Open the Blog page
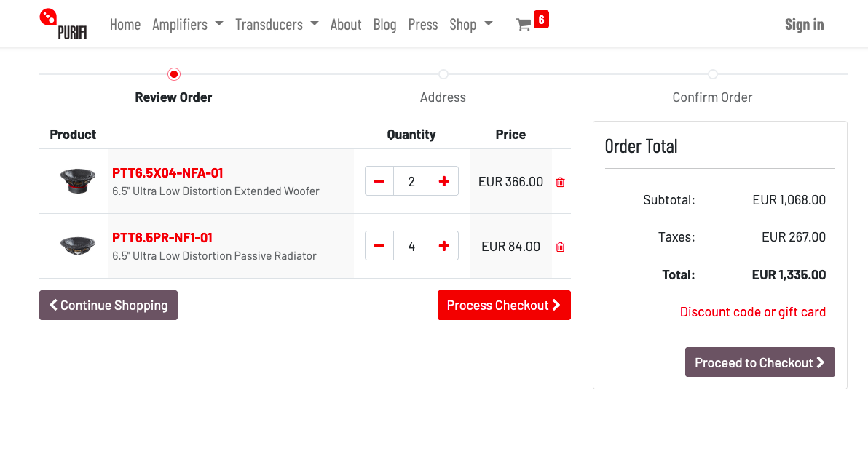 [x=384, y=25]
